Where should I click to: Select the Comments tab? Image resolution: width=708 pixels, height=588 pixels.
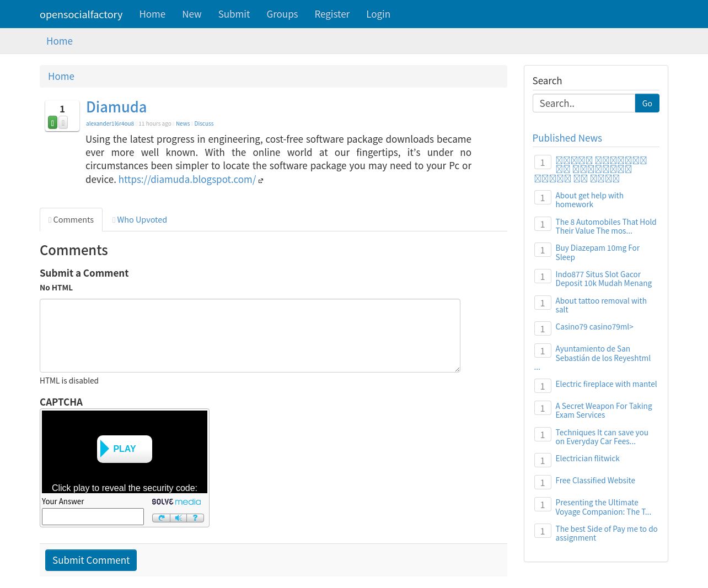71,220
